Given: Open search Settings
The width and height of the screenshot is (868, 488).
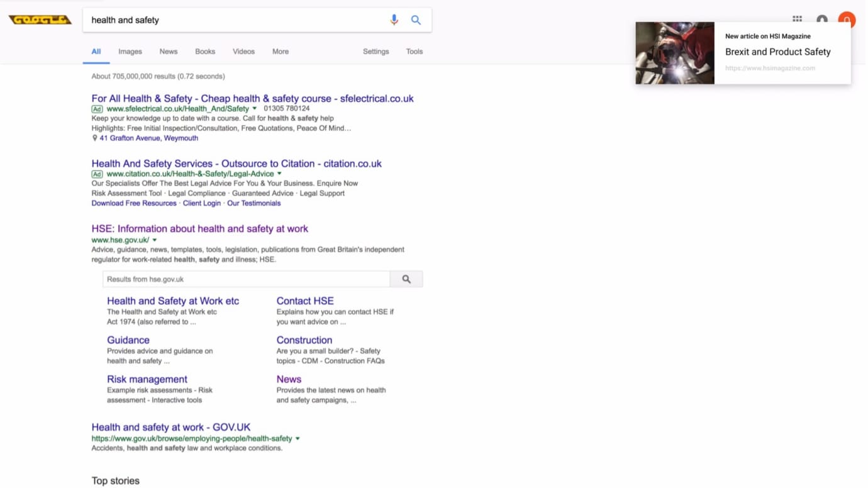Looking at the screenshot, I should click(x=376, y=52).
